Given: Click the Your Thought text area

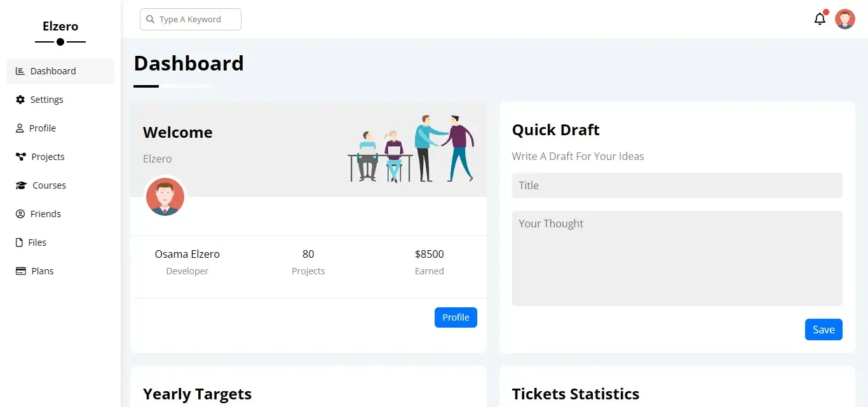Looking at the screenshot, I should 677,258.
